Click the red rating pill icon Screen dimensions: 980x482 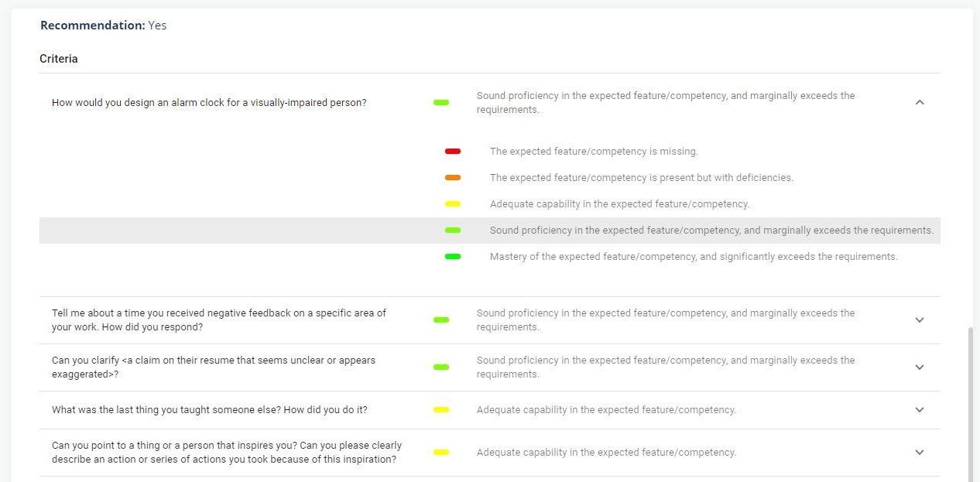click(x=453, y=151)
